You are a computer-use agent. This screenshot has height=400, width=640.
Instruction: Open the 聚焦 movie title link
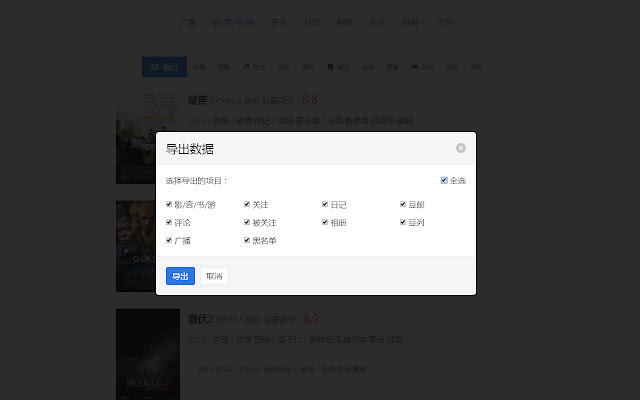[198, 100]
